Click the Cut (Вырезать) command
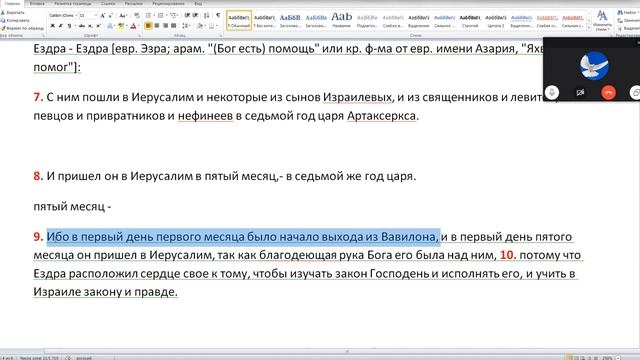This screenshot has width=640, height=360. (13, 13)
